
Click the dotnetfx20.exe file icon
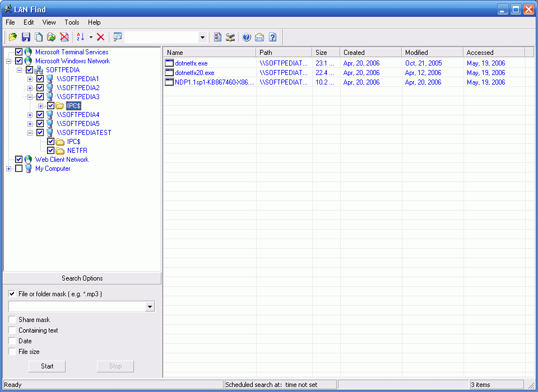[169, 72]
